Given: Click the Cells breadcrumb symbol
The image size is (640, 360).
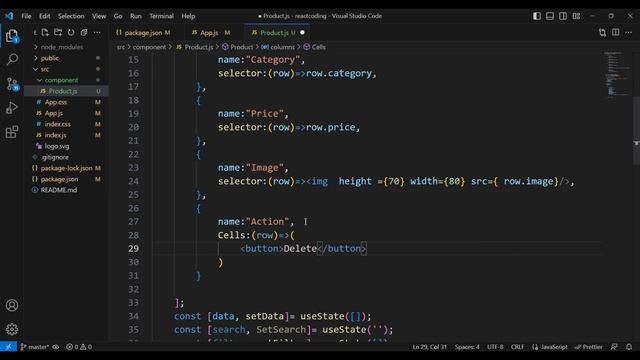Looking at the screenshot, I should 315,47.
